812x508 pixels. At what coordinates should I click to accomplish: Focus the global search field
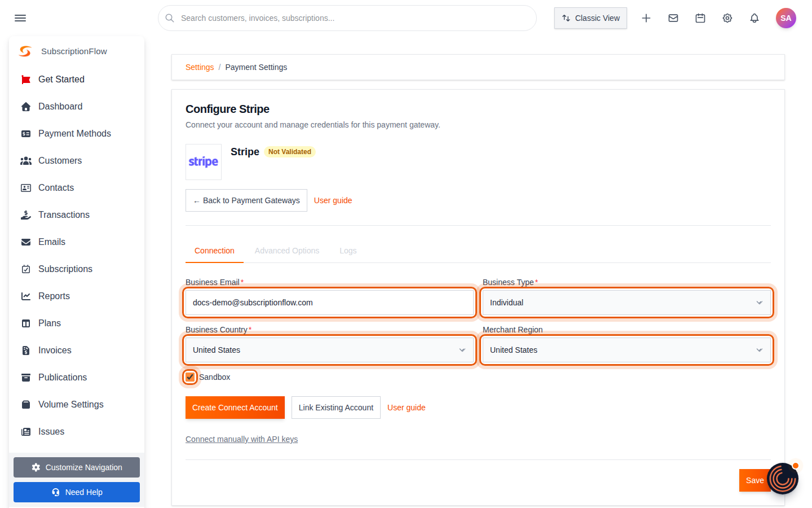(347, 18)
